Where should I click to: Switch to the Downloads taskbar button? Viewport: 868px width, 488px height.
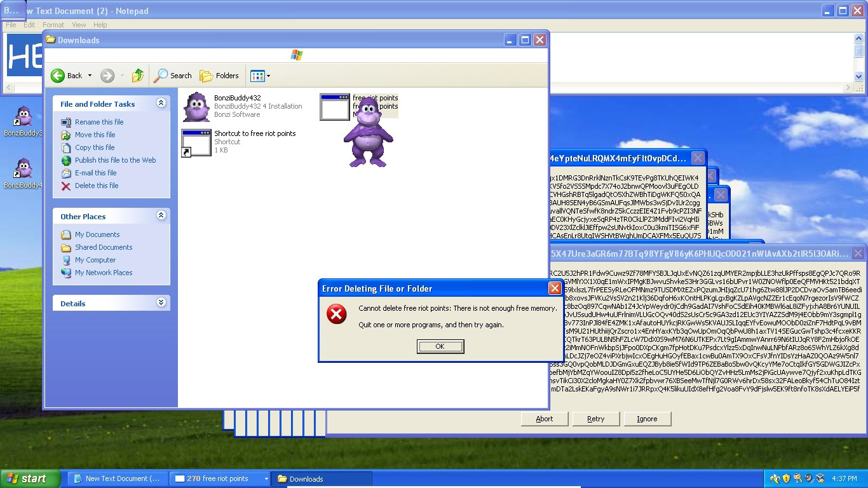click(322, 478)
